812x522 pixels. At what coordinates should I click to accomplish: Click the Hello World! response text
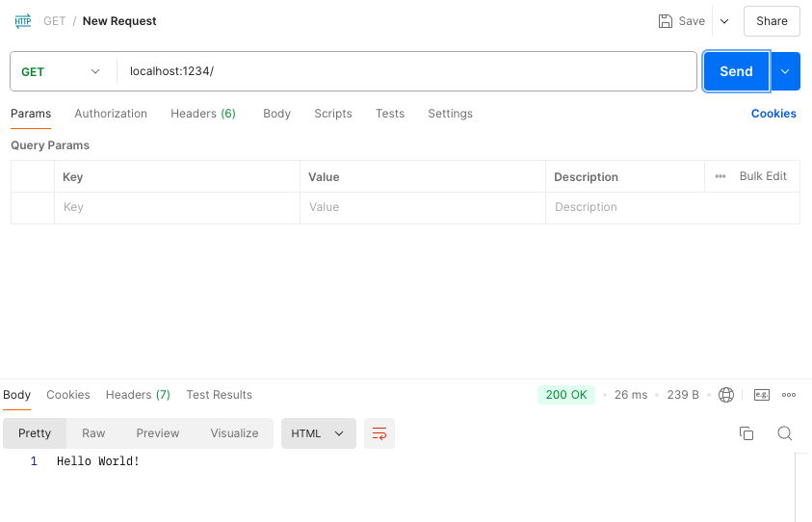pyautogui.click(x=98, y=461)
